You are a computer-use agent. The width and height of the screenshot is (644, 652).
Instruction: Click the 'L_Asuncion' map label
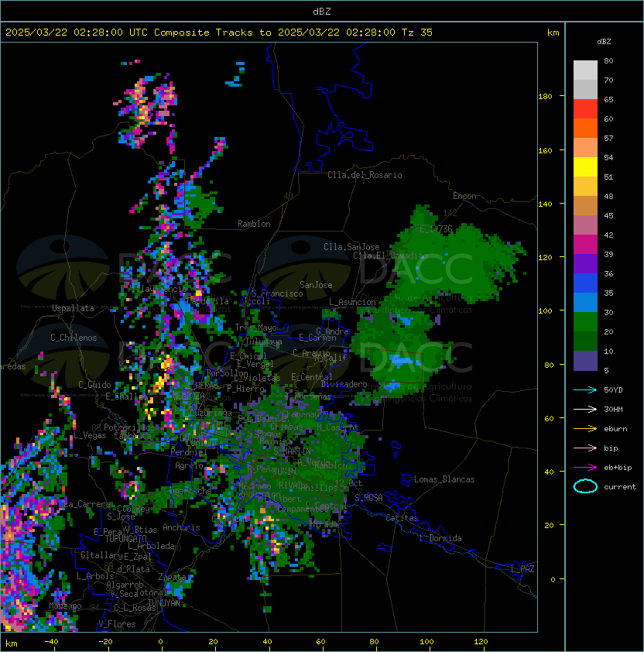pyautogui.click(x=352, y=302)
